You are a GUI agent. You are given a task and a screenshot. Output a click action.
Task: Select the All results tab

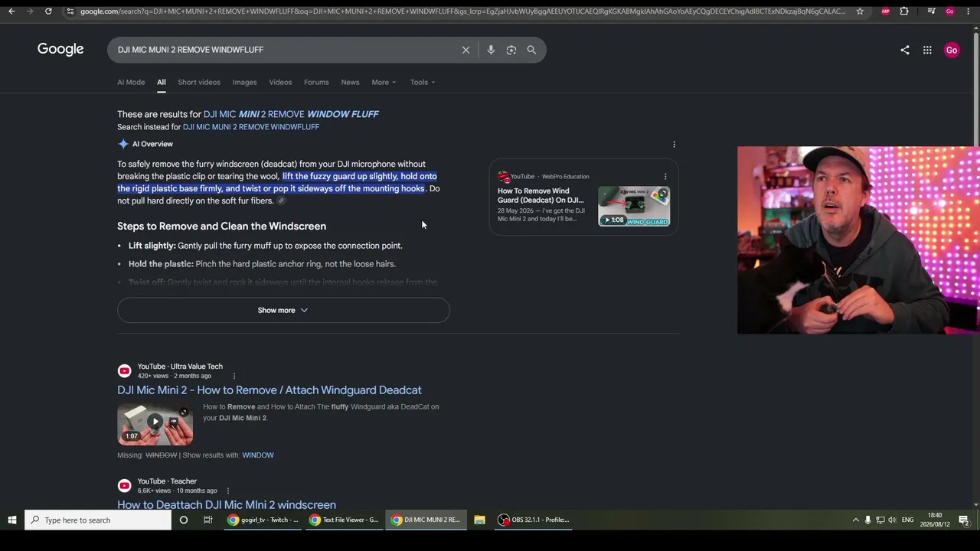pyautogui.click(x=162, y=82)
